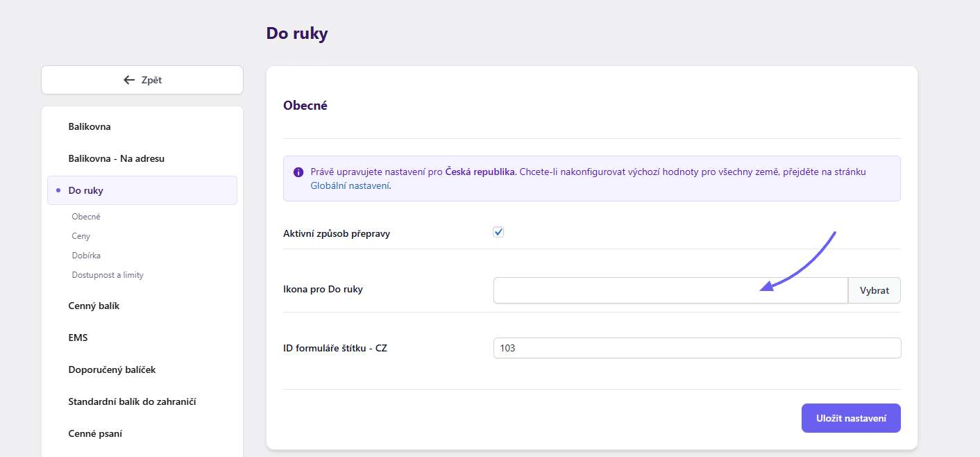
Task: Open the Cenné psaní settings
Action: coord(95,433)
